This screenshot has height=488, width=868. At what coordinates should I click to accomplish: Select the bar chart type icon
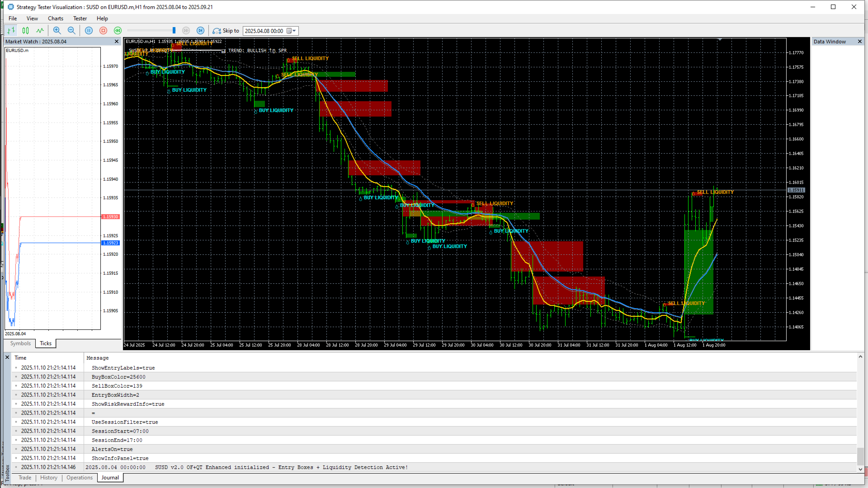11,31
